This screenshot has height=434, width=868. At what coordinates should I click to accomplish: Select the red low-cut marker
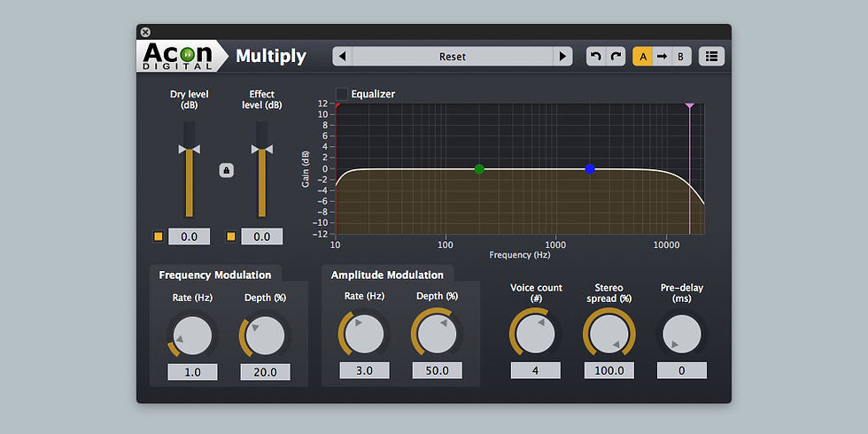coord(337,105)
